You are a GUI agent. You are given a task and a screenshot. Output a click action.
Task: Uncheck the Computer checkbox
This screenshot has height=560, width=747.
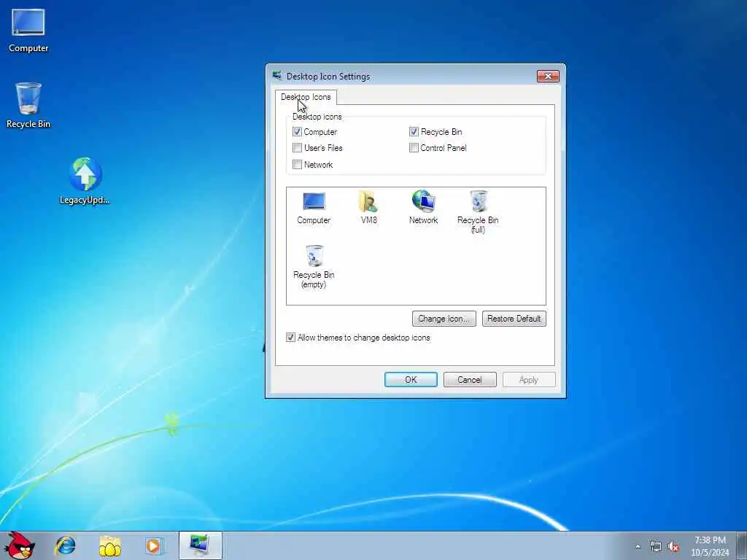(297, 131)
